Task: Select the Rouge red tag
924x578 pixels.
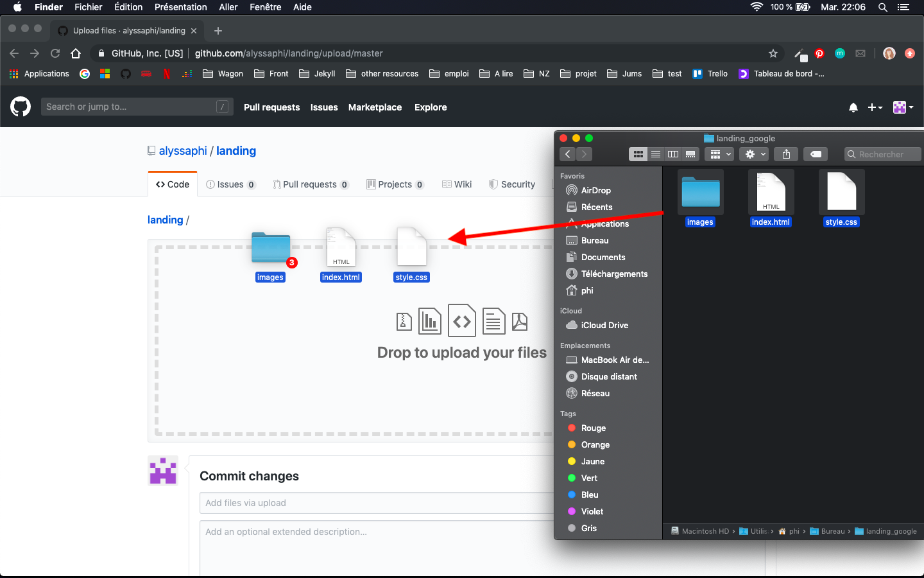Action: tap(593, 428)
